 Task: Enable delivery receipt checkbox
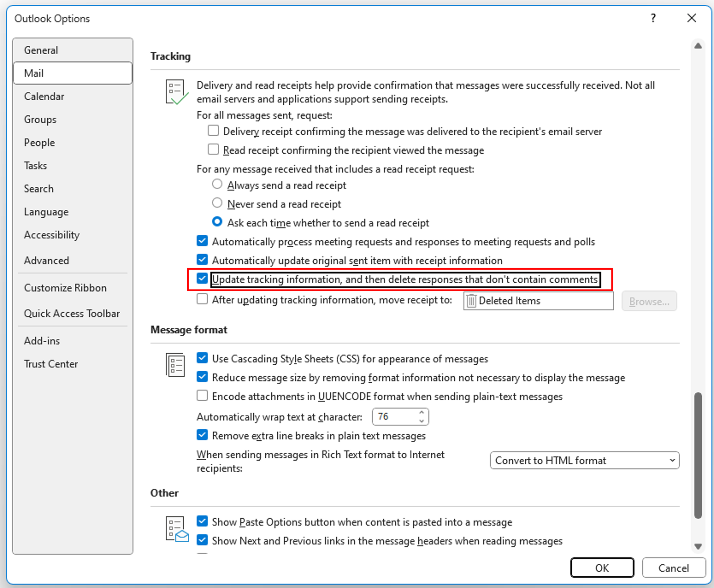click(213, 131)
